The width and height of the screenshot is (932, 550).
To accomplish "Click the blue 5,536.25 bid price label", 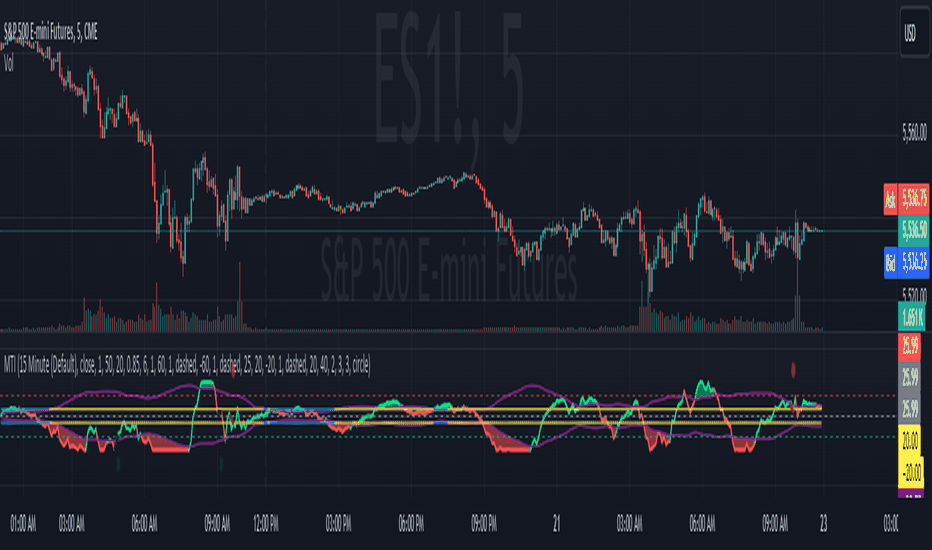I will pos(914,262).
